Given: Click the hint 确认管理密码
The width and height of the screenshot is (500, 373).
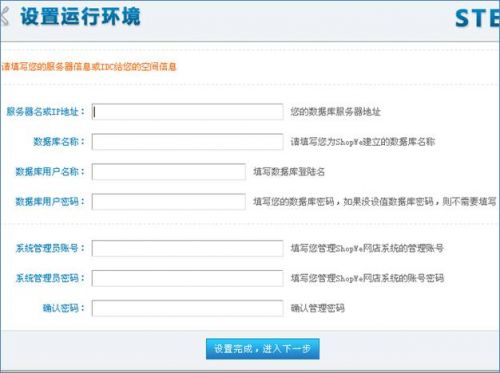Looking at the screenshot, I should pyautogui.click(x=317, y=308).
